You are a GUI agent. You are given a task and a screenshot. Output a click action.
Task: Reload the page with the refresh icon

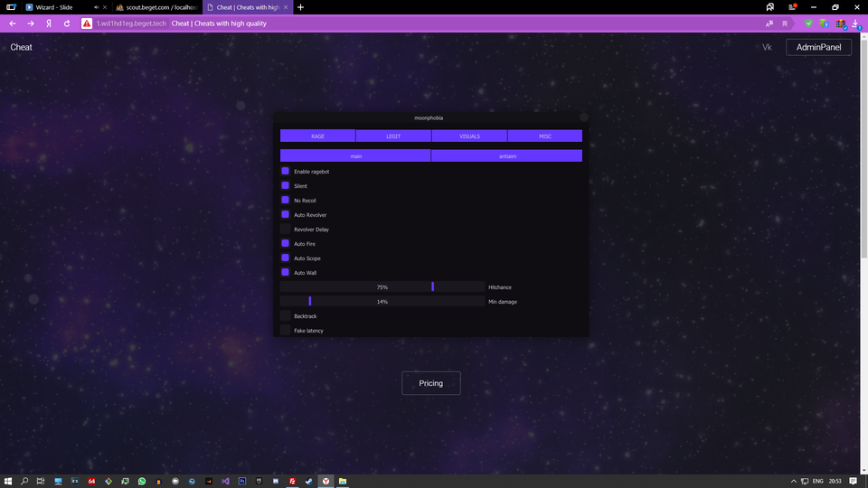coord(67,23)
